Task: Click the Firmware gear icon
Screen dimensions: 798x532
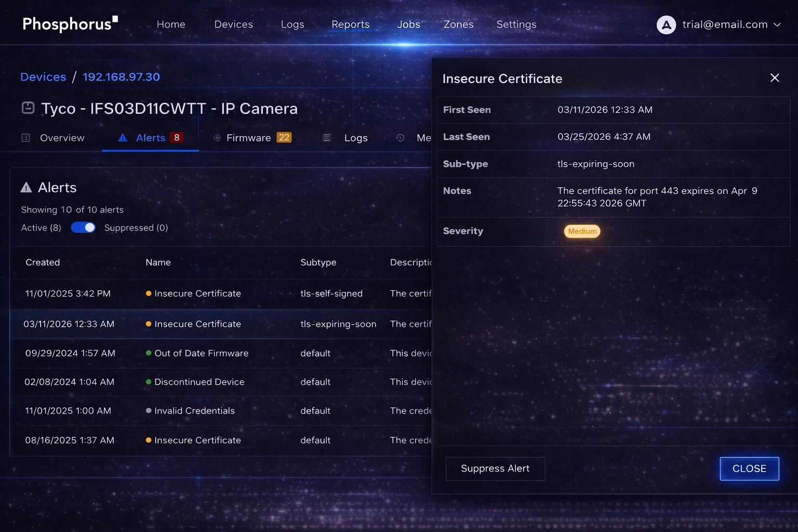Action: 217,137
